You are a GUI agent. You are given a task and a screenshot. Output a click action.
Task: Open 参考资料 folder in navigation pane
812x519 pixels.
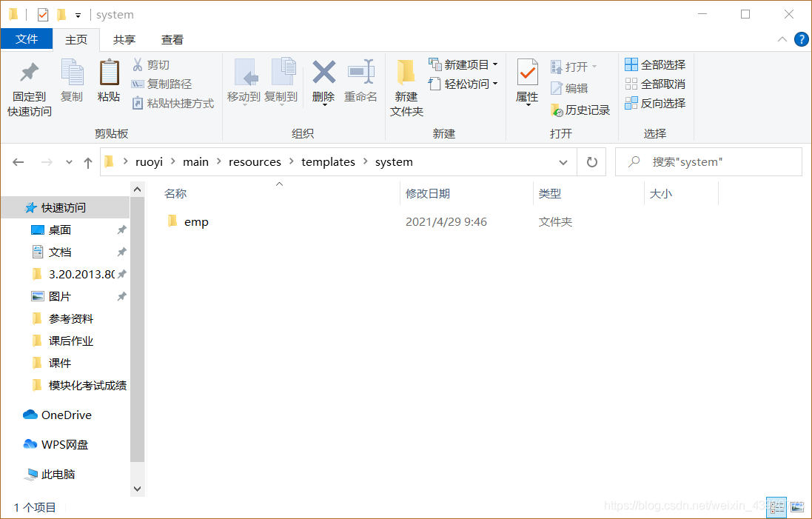[70, 319]
